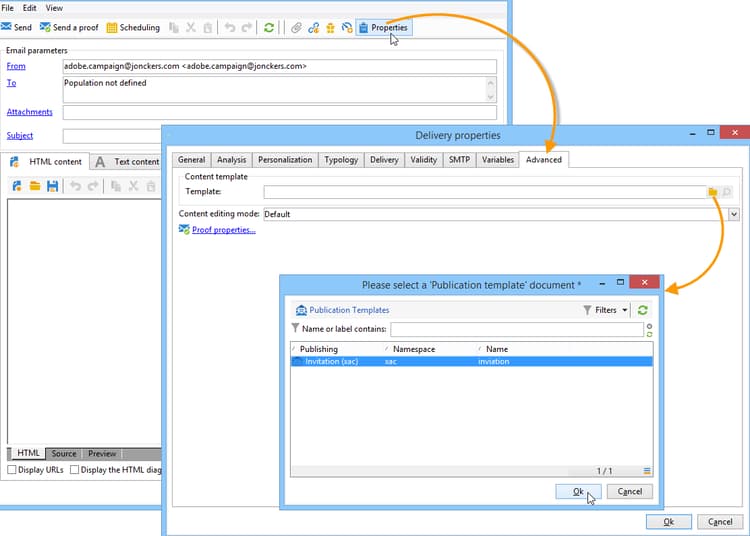Click the cut scissors icon in main toolbar

coord(191,28)
